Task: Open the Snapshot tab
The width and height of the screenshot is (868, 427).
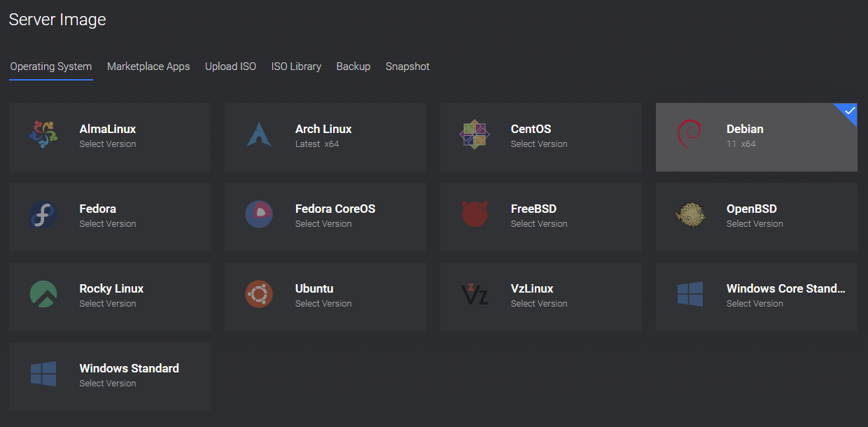Action: [407, 66]
